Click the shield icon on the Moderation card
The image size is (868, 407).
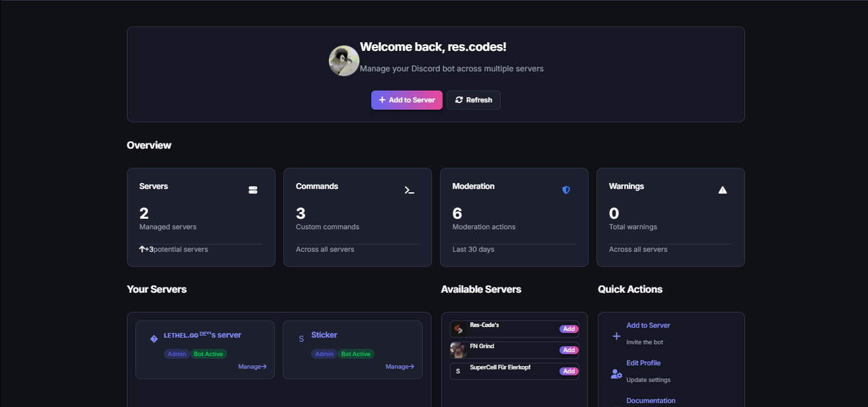[566, 190]
